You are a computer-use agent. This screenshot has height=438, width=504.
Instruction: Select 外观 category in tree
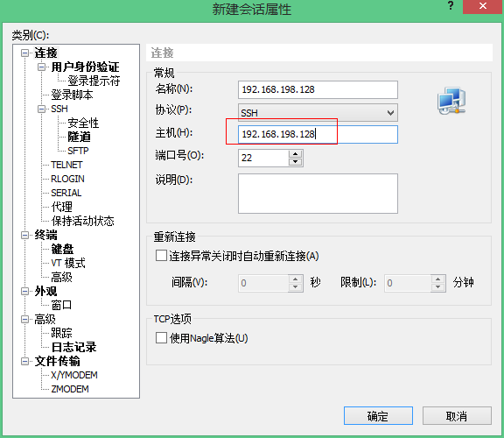click(45, 291)
